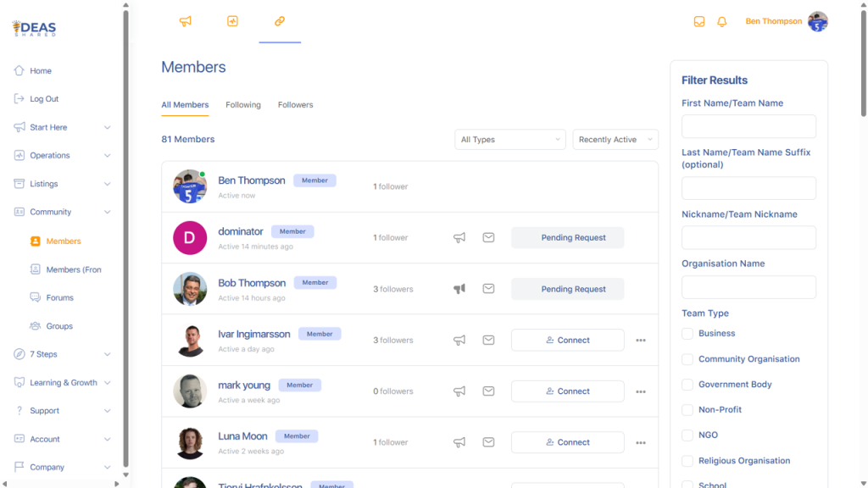Open more options for mark young
Screen dimensions: 868x488
[641, 391]
